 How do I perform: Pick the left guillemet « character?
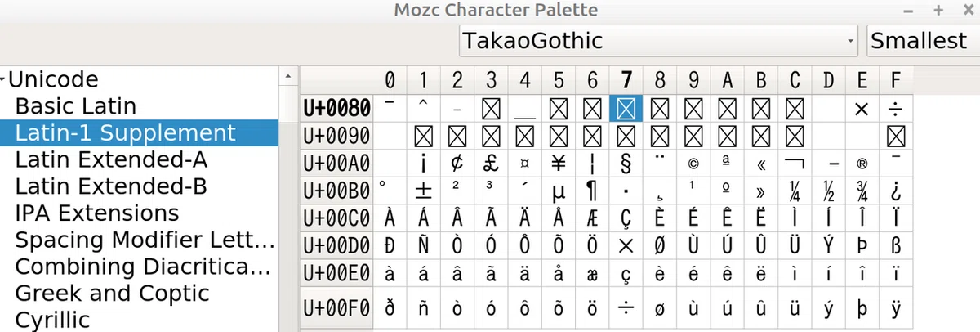pyautogui.click(x=761, y=163)
